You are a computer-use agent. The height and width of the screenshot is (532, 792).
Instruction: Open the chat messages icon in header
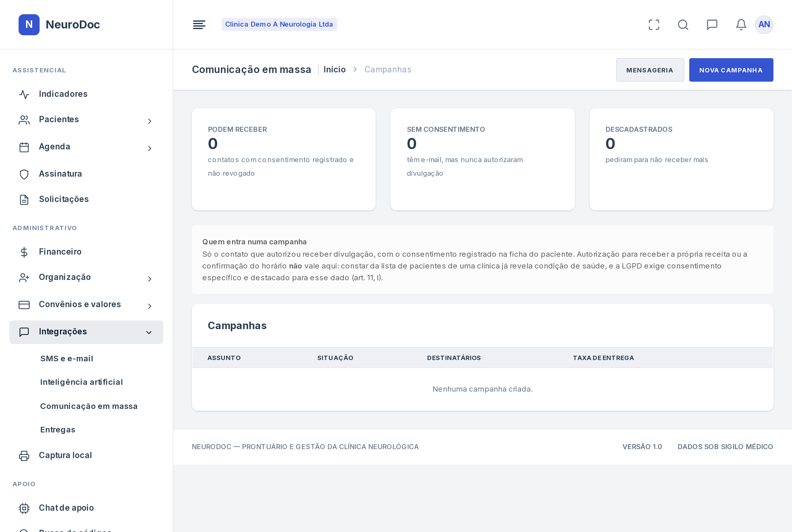[712, 24]
